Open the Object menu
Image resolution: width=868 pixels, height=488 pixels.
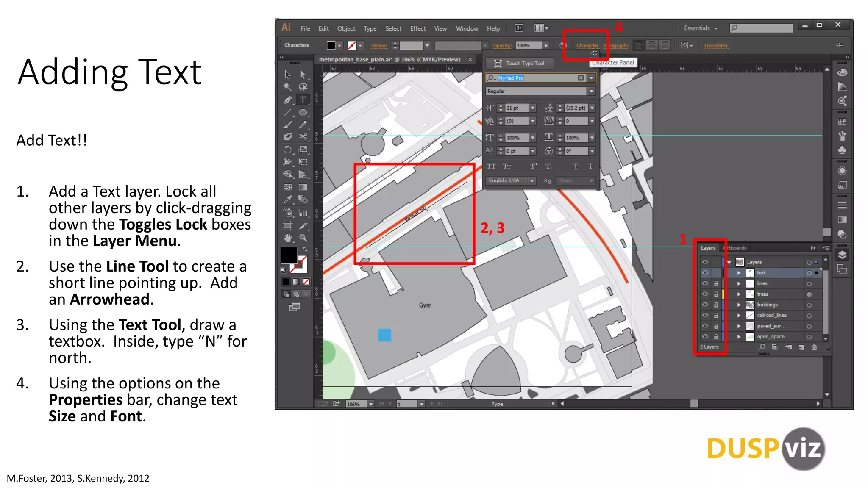pyautogui.click(x=346, y=28)
